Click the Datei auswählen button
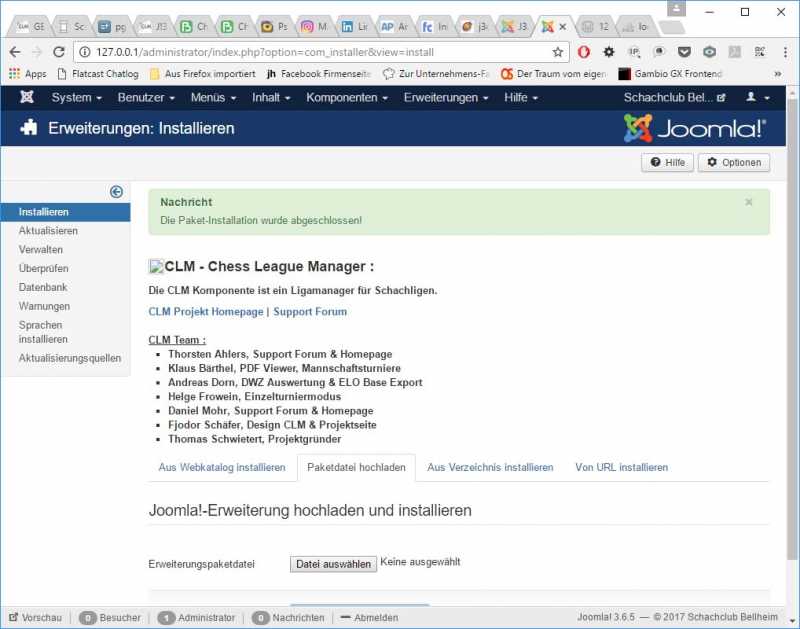Screen dimensions: 800x629 pyautogui.click(x=333, y=564)
